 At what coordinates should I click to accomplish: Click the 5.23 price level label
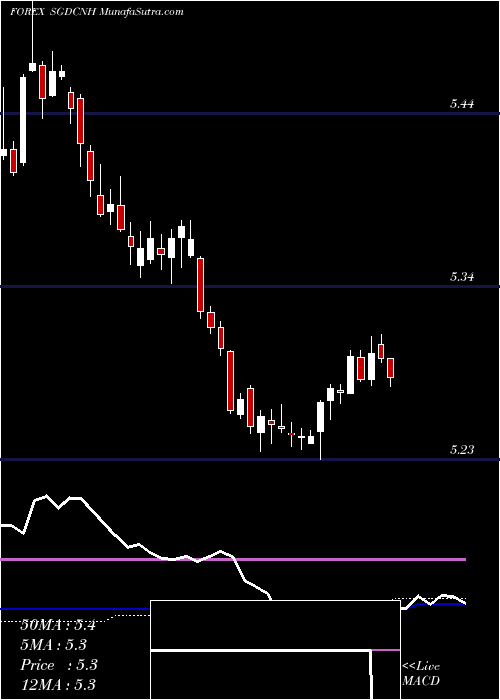pyautogui.click(x=462, y=450)
